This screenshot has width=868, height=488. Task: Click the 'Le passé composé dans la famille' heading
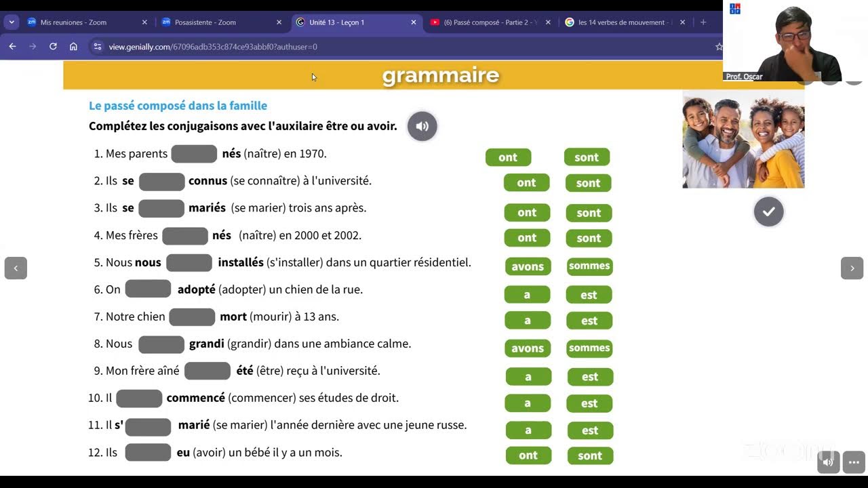[x=178, y=106]
